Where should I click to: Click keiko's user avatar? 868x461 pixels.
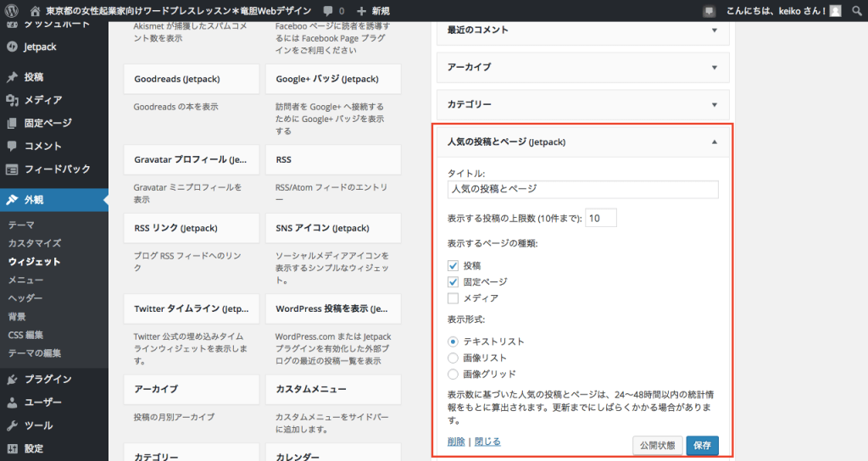(x=835, y=11)
